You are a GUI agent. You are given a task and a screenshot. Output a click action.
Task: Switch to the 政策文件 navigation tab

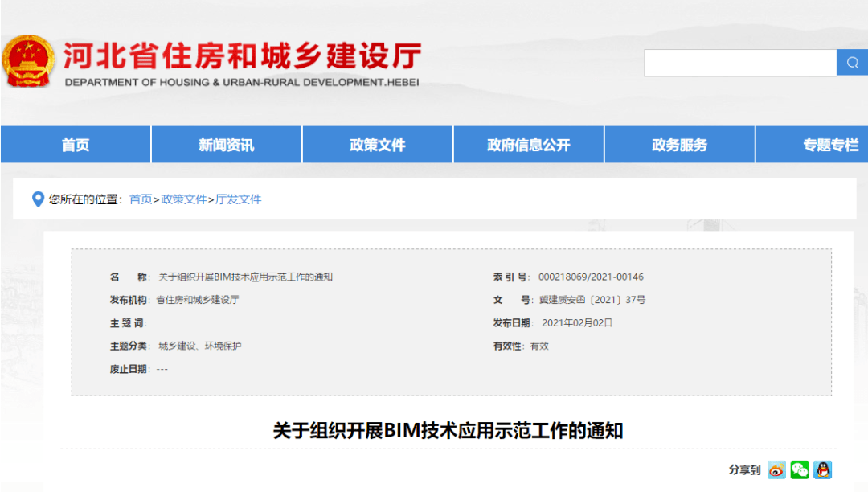click(x=377, y=145)
